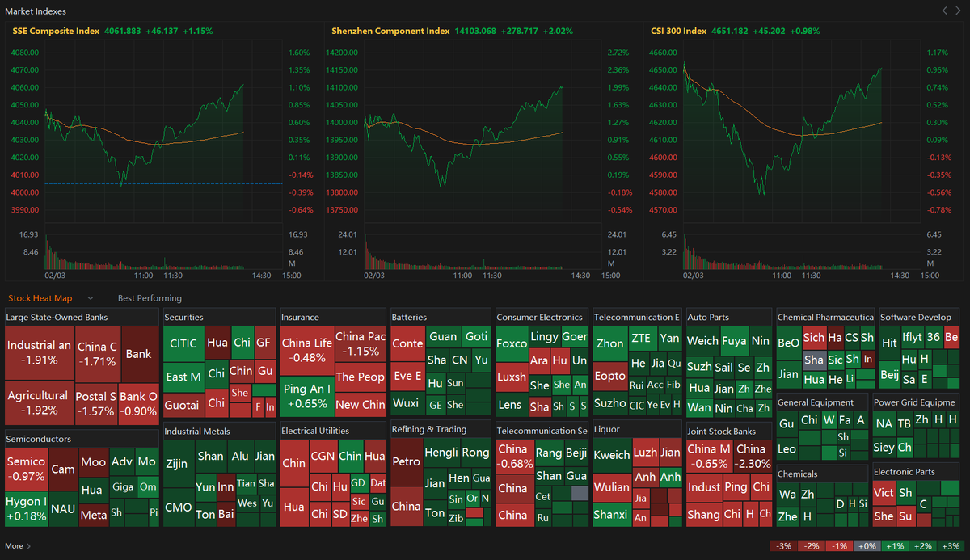The width and height of the screenshot is (970, 560).
Task: Select the 'Postal S -1.57%' tile
Action: 96,402
